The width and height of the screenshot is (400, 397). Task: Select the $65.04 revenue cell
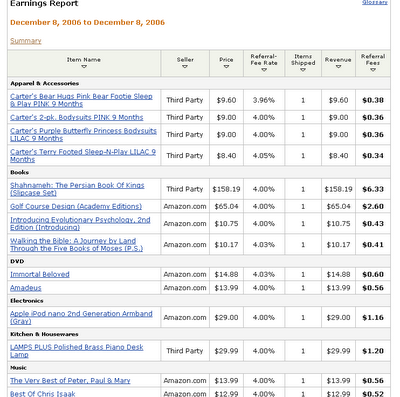coord(338,206)
